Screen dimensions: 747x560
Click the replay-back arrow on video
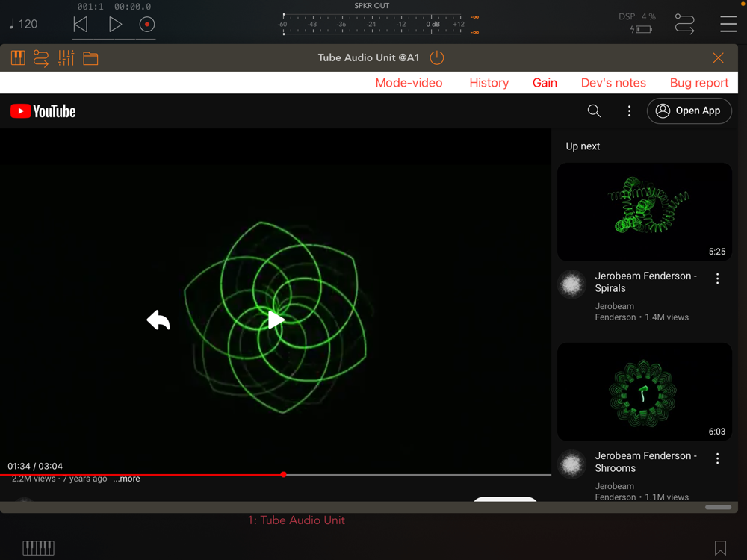point(158,320)
